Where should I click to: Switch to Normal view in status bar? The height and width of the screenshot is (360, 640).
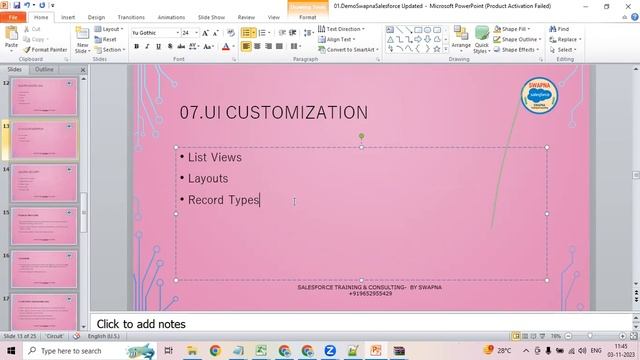point(516,336)
